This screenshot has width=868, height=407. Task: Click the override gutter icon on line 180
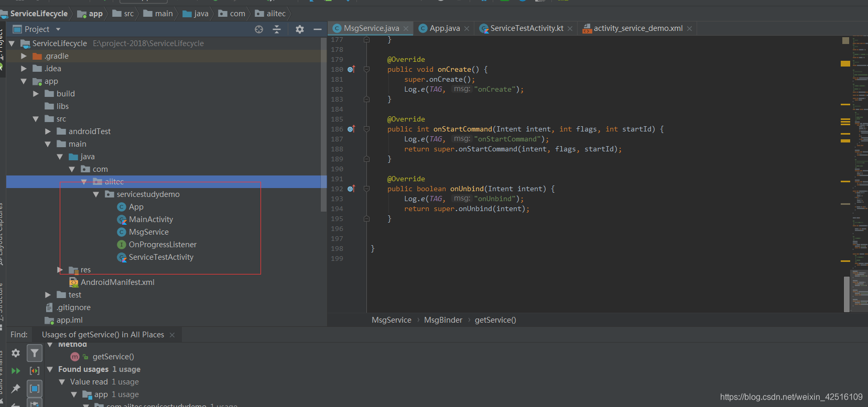(351, 69)
